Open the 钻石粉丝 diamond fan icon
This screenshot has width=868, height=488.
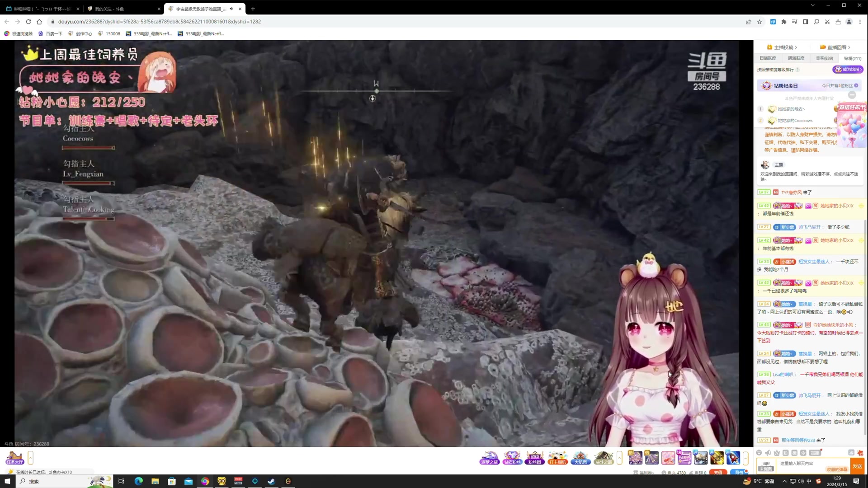pyautogui.click(x=512, y=458)
